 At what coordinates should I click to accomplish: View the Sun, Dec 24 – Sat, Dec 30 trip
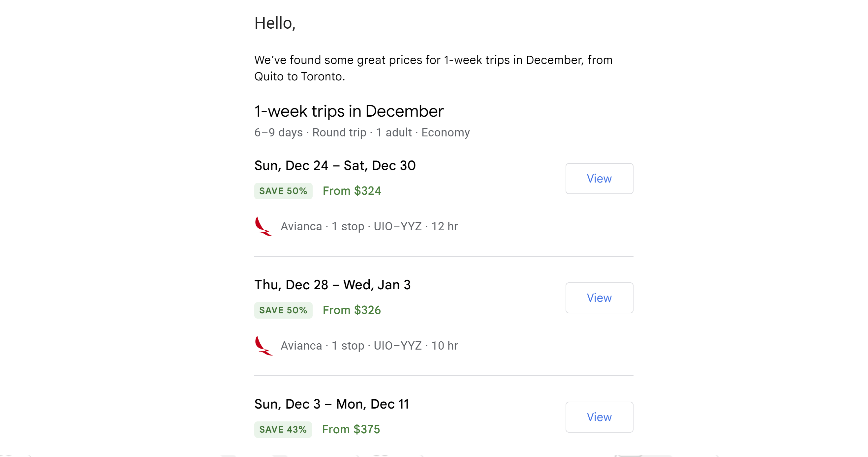[x=599, y=179]
